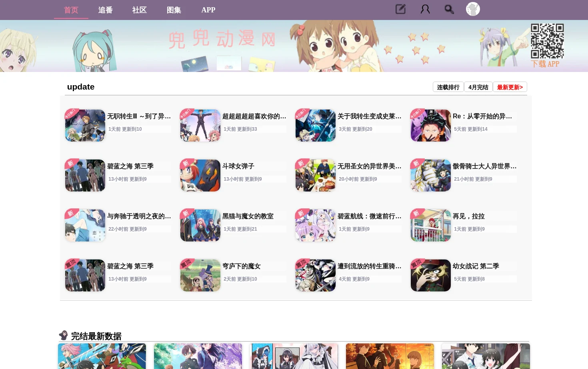This screenshot has height=369, width=588.
Task: Open 与奔驰于透明之夜的 thumbnail
Action: click(x=85, y=225)
